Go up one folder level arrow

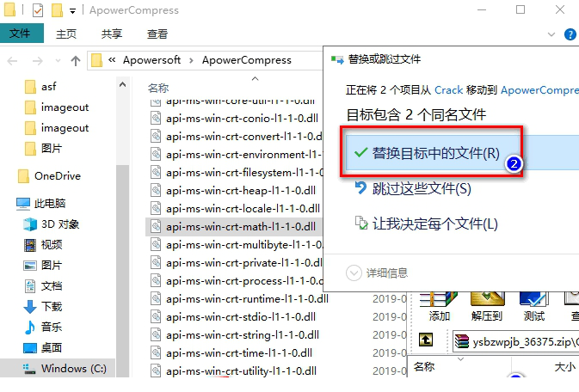coord(76,60)
